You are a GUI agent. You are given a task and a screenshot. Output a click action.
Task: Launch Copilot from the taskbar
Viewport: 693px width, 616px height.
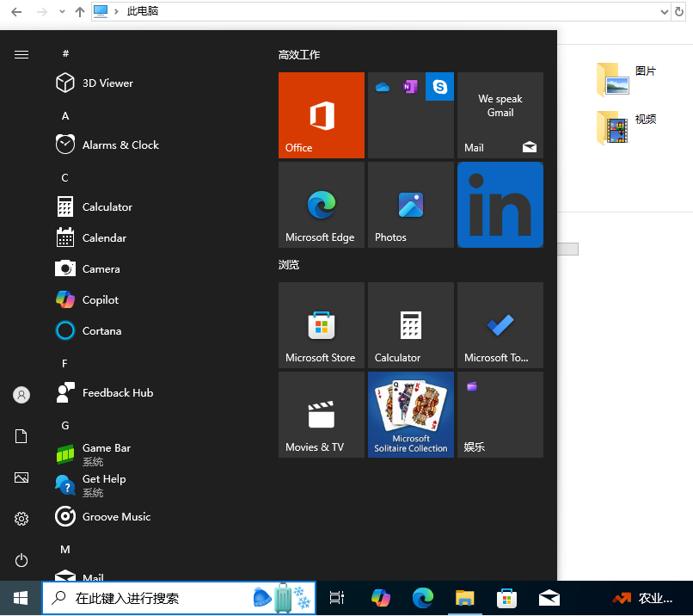[381, 598]
